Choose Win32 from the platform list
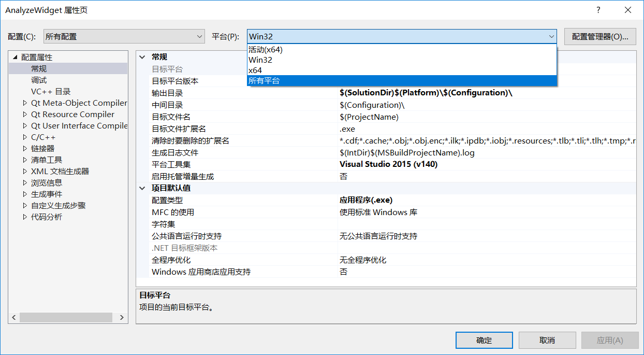The image size is (644, 355). coord(402,60)
